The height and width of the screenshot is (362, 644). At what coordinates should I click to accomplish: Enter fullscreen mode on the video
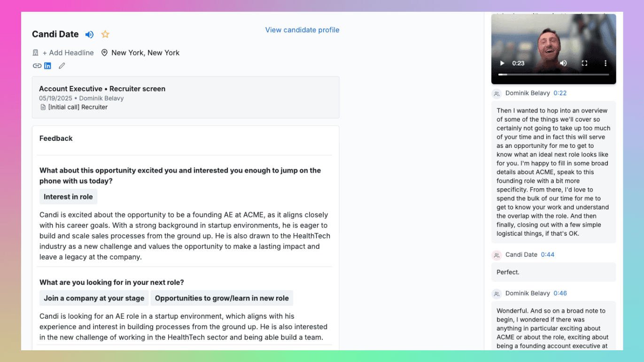(584, 63)
